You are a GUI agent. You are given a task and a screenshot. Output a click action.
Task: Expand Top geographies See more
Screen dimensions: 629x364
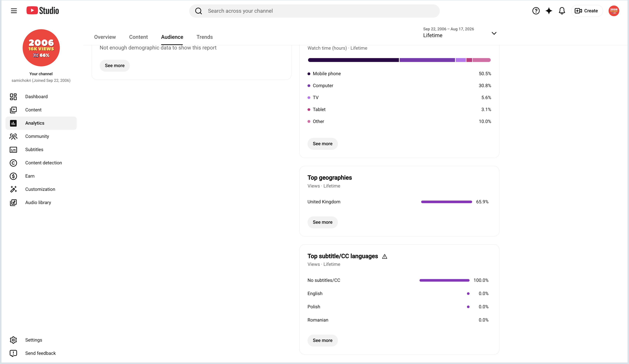pyautogui.click(x=322, y=222)
